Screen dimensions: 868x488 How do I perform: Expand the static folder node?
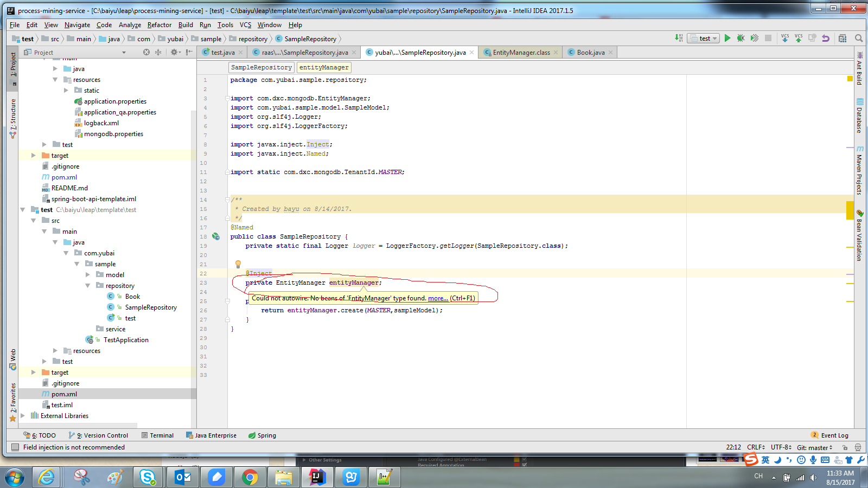click(x=66, y=91)
